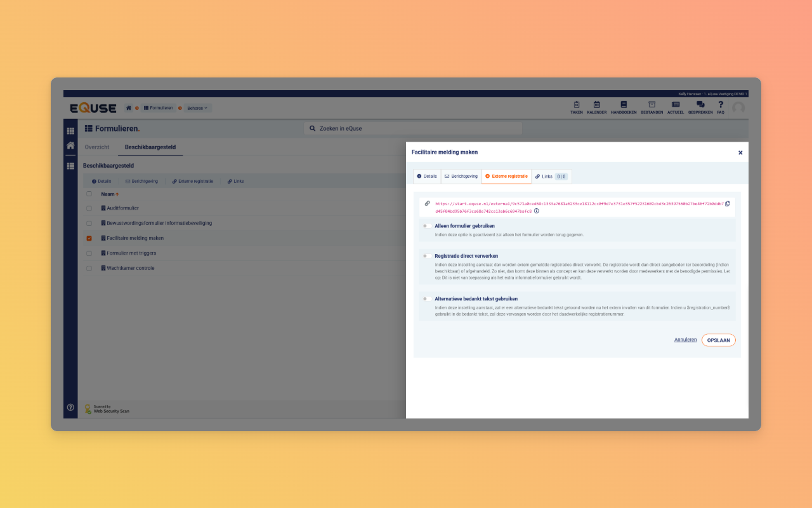Open the external registration URL link

(579, 207)
